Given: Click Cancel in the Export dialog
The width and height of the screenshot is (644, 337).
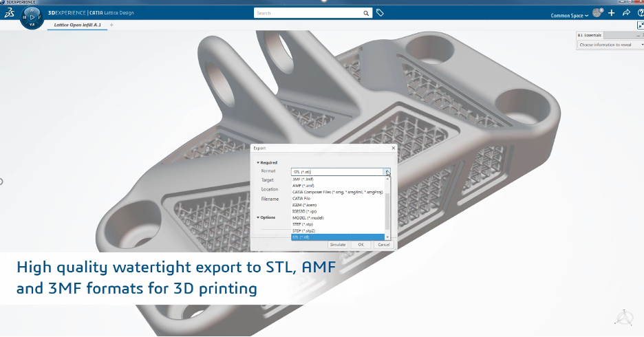Looking at the screenshot, I should pos(383,244).
